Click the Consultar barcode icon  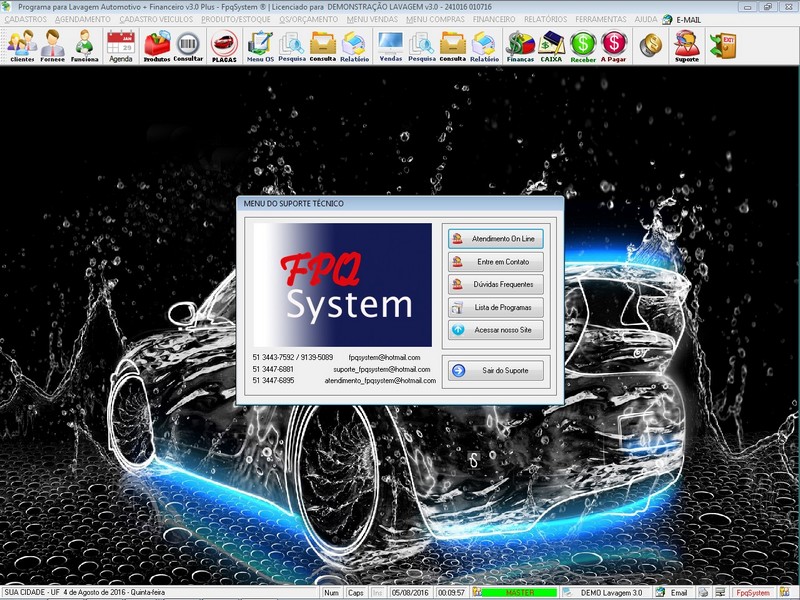(x=188, y=46)
